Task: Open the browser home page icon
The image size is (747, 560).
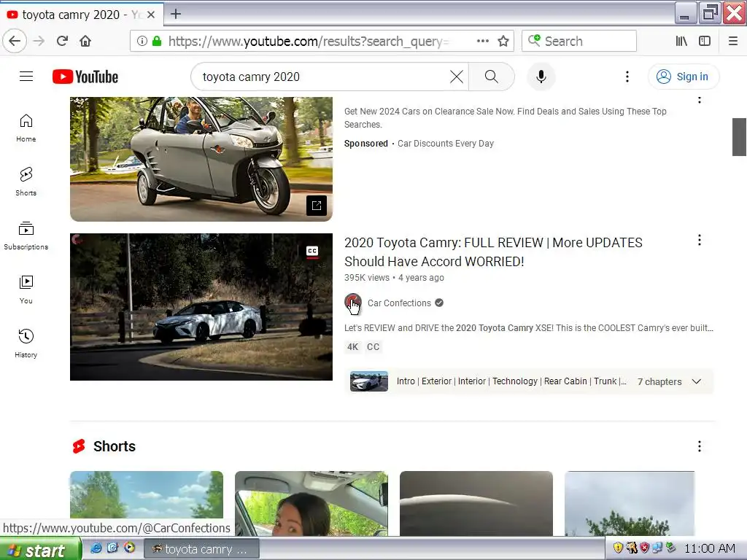Action: coord(85,41)
